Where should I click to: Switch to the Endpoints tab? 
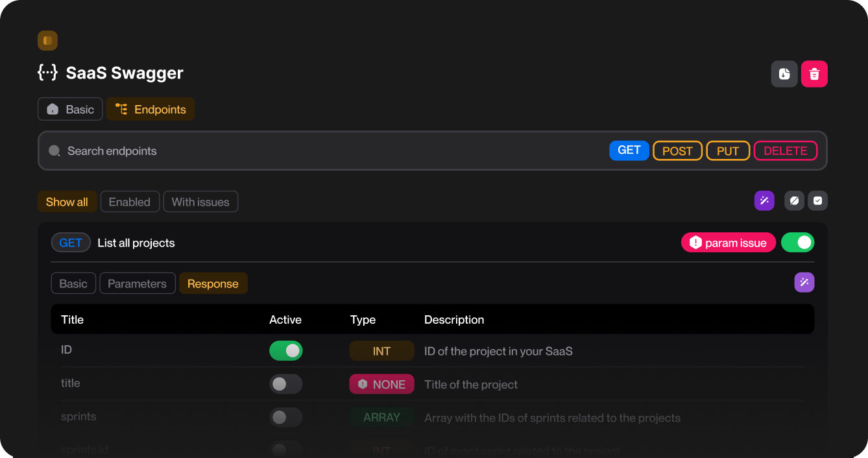(x=151, y=109)
